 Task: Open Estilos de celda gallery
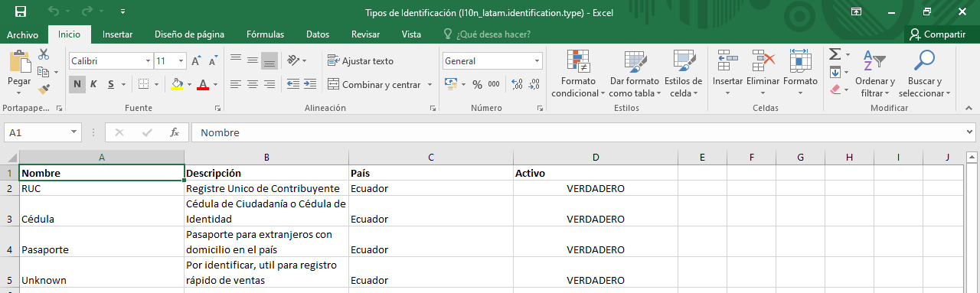683,73
